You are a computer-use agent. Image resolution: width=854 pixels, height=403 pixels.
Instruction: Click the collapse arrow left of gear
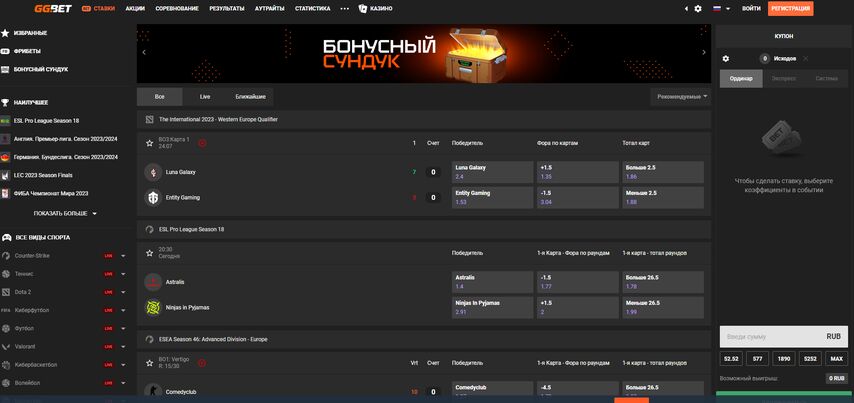[x=686, y=9]
